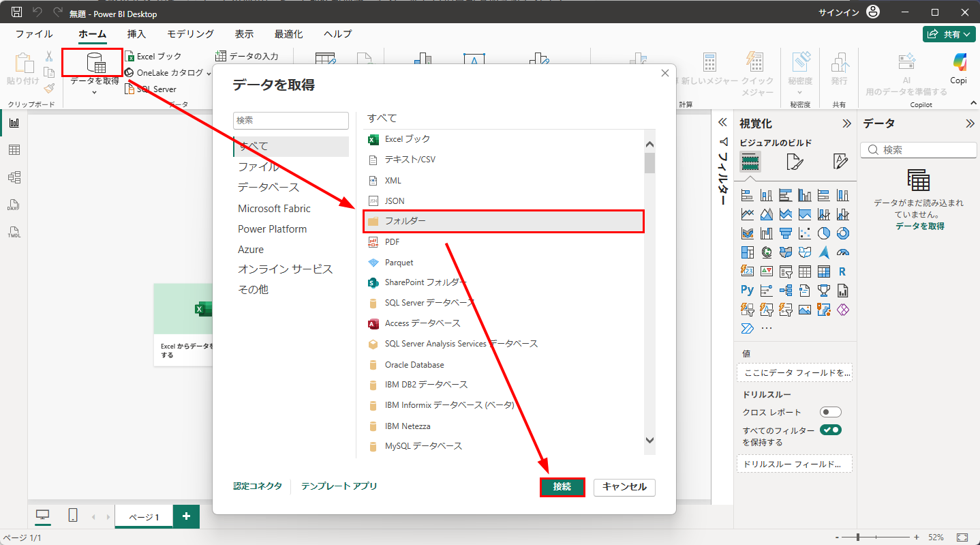Click the dialog search box
The height and width of the screenshot is (545, 980).
coord(291,120)
